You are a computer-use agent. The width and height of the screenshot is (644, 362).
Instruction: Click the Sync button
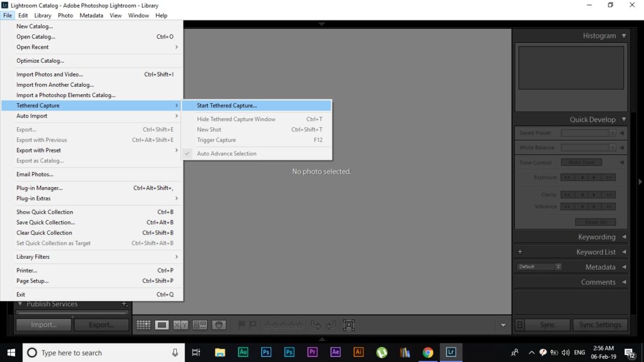coord(547,325)
